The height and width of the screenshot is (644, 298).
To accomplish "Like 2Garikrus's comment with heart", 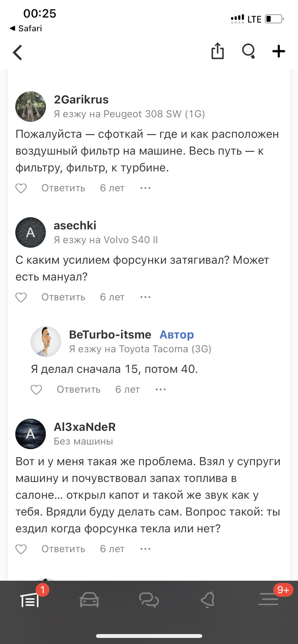I will coord(21,188).
